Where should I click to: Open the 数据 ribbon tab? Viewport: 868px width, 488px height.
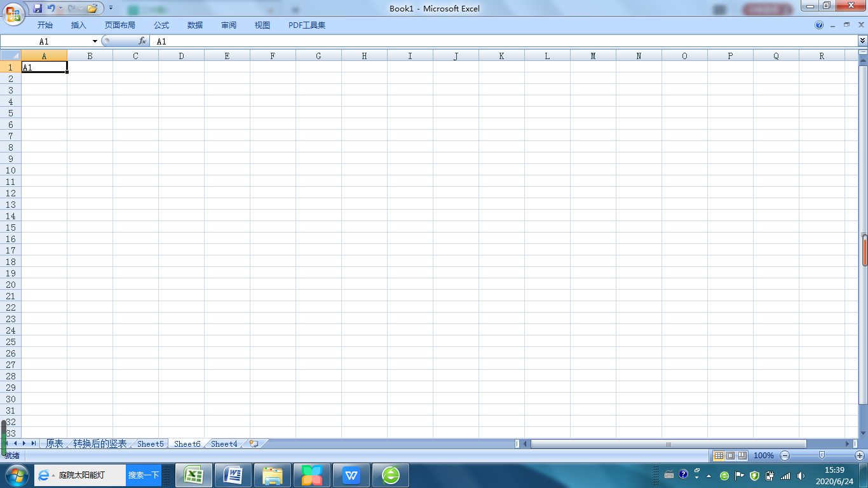tap(195, 25)
